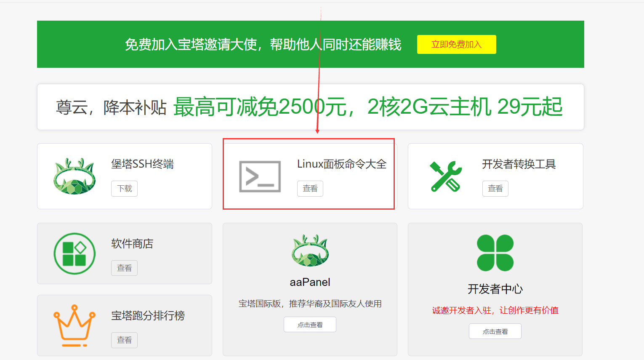This screenshot has height=360, width=644.
Task: Click the 免费加入宝塔邀请大使 banner headline
Action: click(x=263, y=45)
